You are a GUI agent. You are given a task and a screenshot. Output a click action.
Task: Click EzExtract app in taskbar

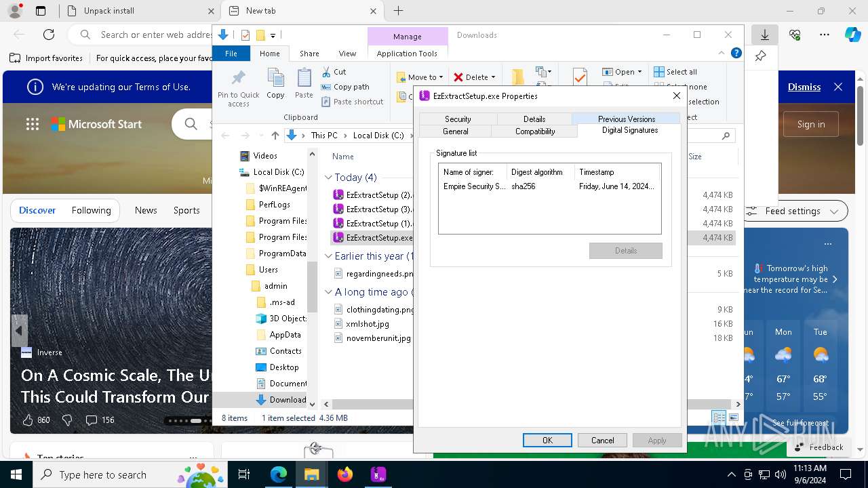click(378, 474)
